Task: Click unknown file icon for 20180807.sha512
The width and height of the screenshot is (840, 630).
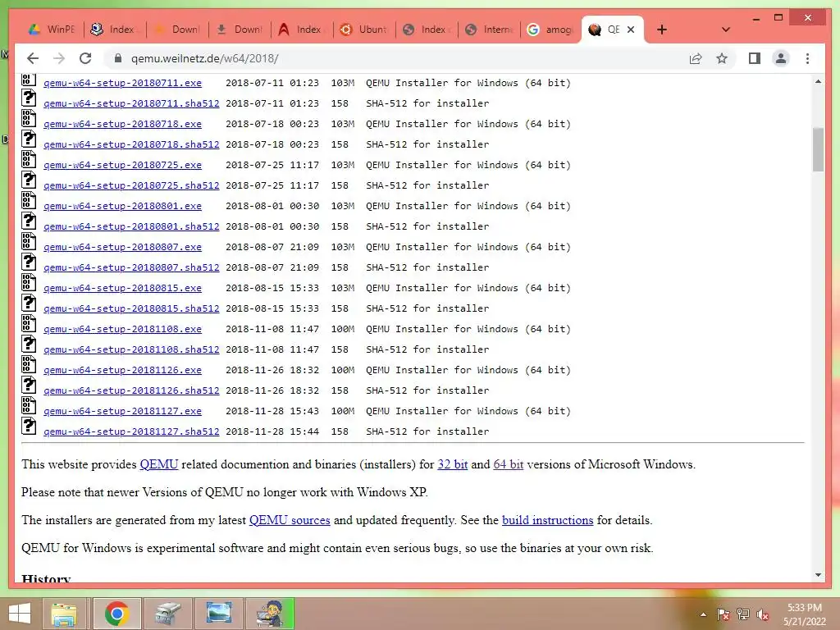Action: coord(29,262)
